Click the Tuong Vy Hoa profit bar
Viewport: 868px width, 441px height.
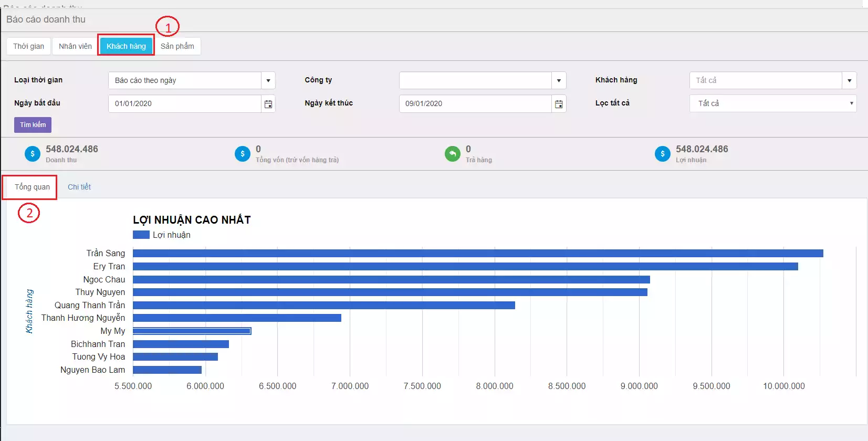[x=175, y=357]
